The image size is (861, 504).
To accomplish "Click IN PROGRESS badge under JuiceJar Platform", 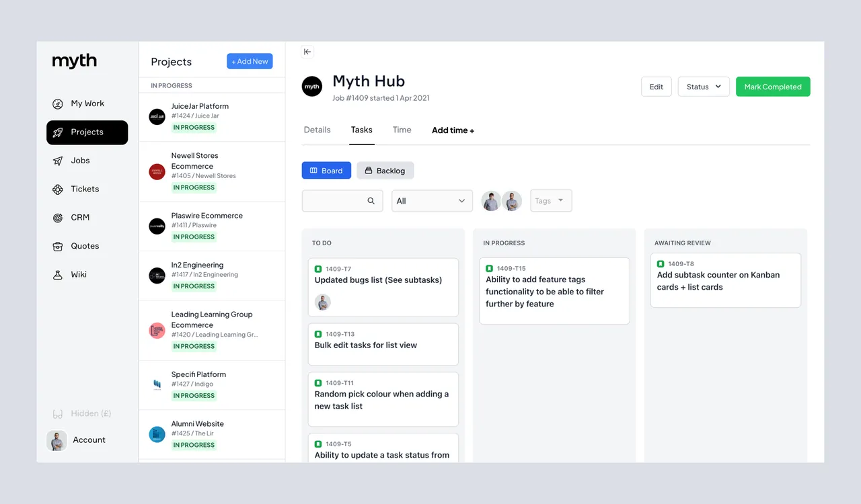I will (194, 128).
